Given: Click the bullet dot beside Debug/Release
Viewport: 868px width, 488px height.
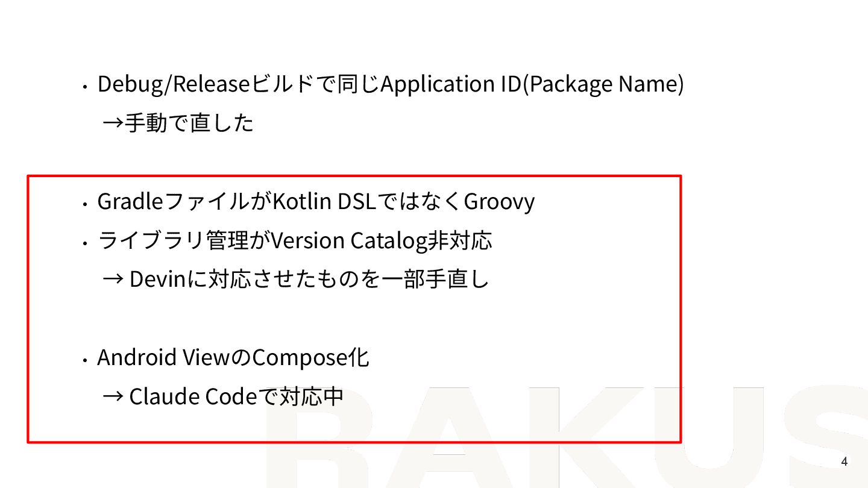Looking at the screenshot, I should click(86, 87).
